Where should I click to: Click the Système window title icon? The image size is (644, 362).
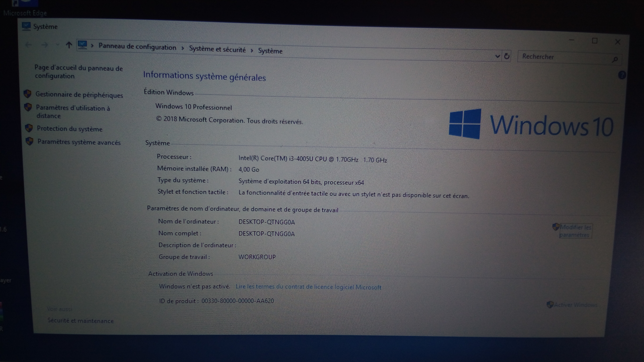(26, 26)
